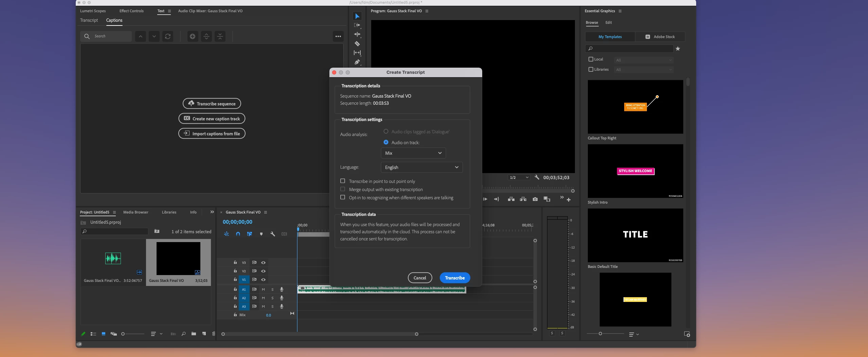
Task: Delete selected item with trash icon
Action: pos(214,334)
